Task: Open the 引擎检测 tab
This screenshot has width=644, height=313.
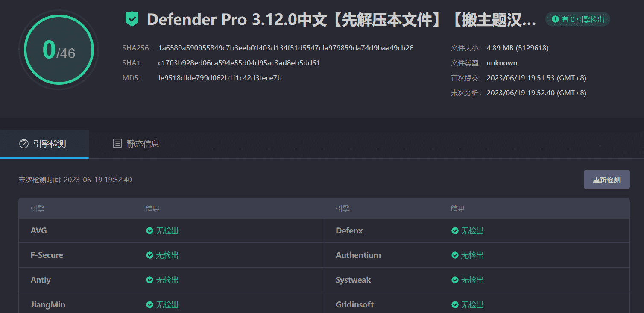Action: pos(44,144)
